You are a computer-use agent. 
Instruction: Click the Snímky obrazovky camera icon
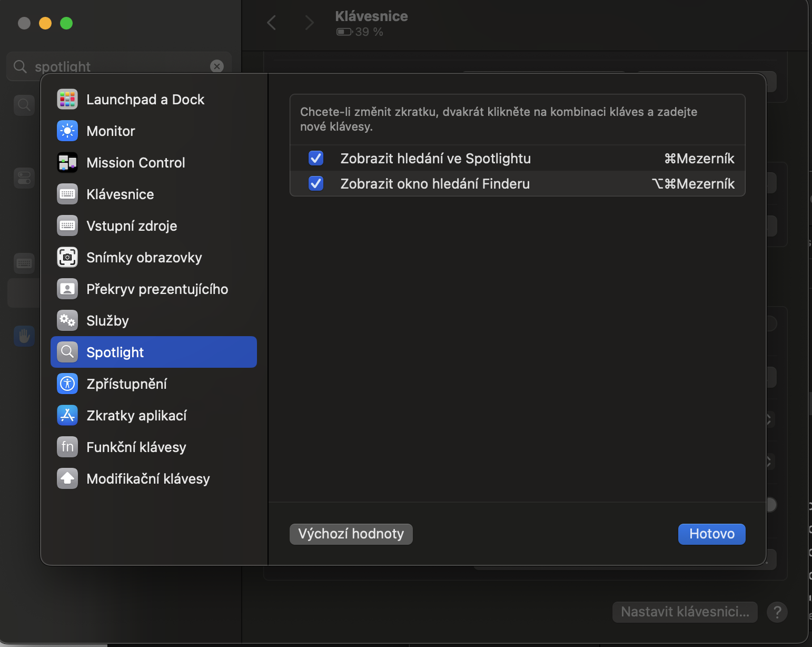pos(67,258)
